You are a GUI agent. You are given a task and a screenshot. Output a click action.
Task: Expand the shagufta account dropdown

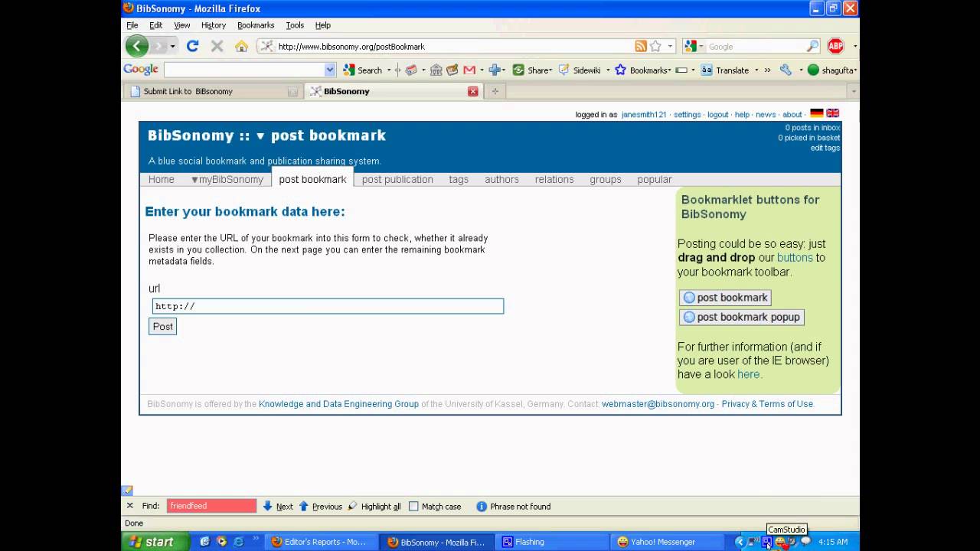pos(854,70)
